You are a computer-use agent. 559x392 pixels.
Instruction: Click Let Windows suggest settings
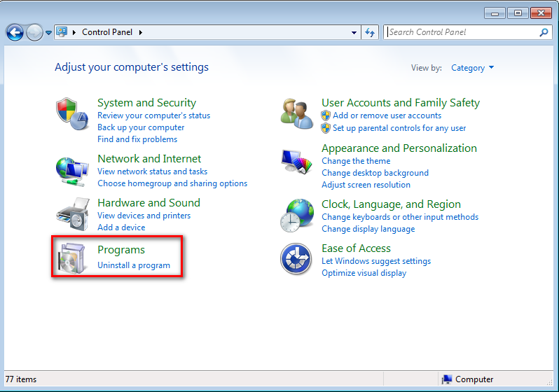[x=376, y=261]
